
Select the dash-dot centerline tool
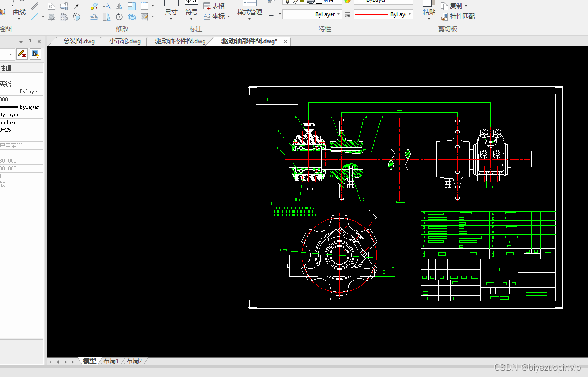(35, 17)
